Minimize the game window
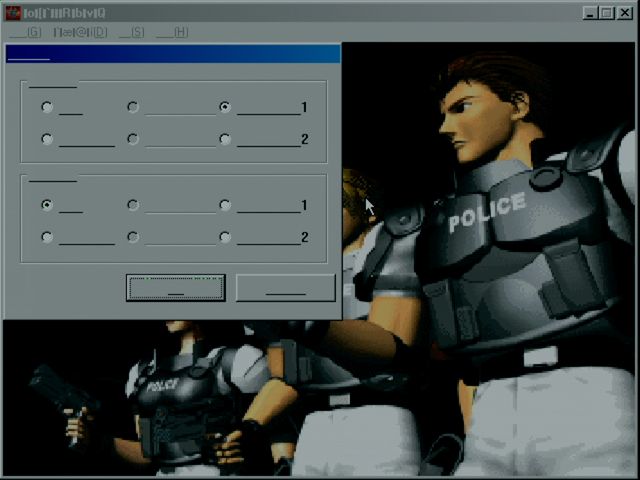Viewport: 640px width, 480px height. coord(590,13)
